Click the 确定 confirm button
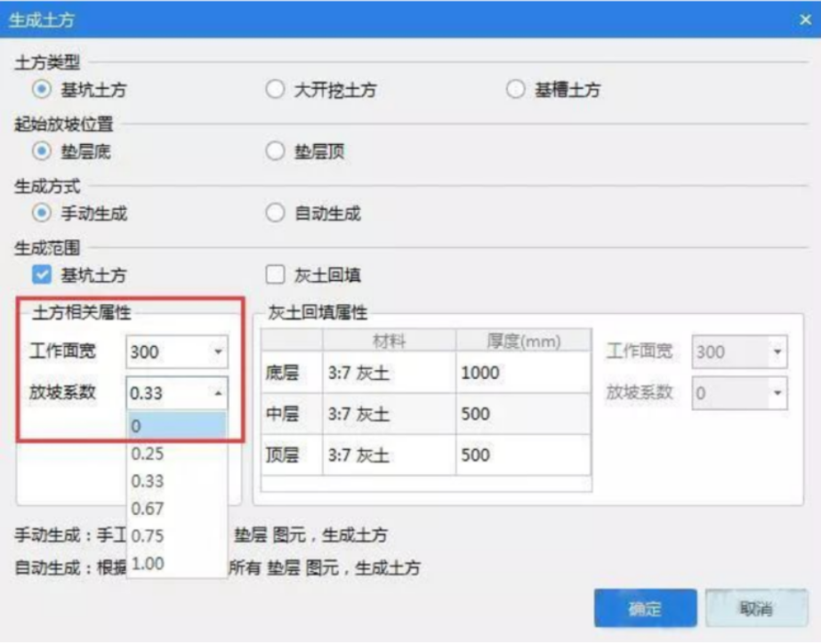821x644 pixels. tap(645, 608)
